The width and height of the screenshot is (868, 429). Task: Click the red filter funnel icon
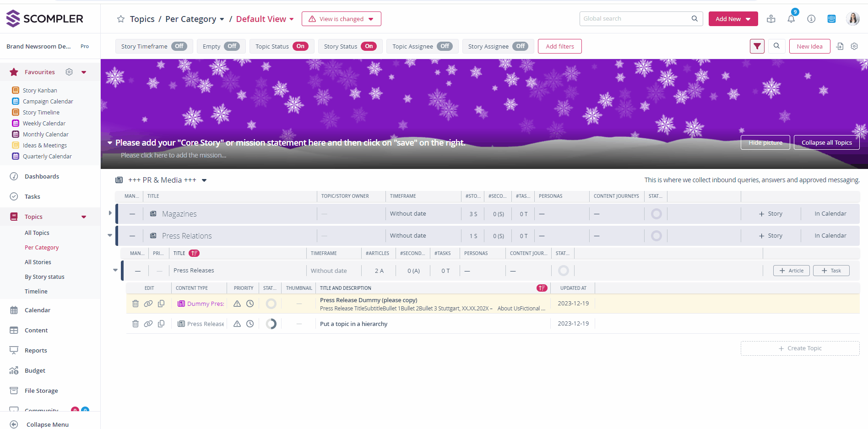pos(757,46)
